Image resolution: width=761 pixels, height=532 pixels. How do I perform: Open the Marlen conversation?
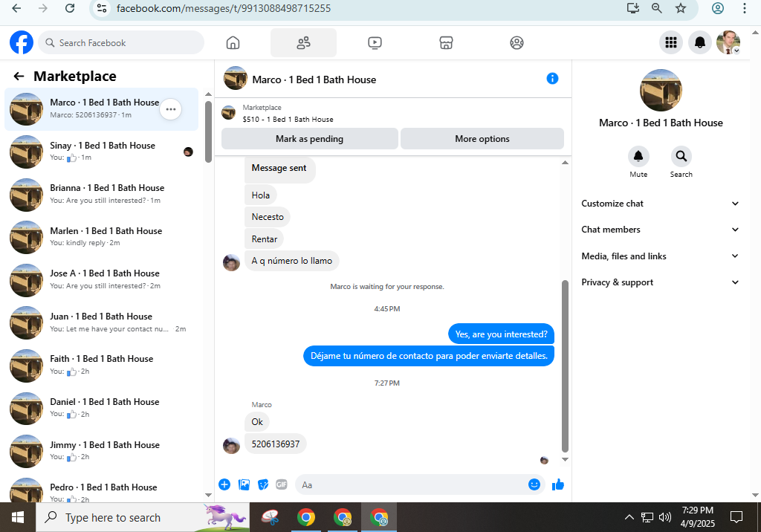(x=101, y=237)
